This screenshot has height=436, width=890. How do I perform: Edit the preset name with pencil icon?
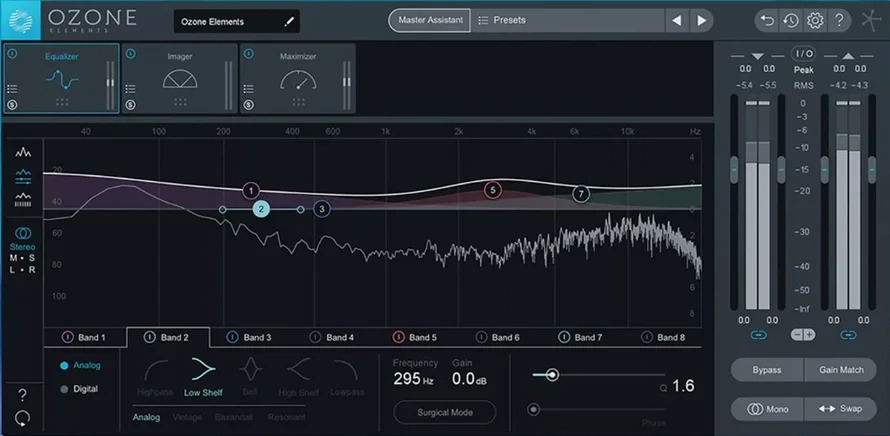(x=289, y=22)
